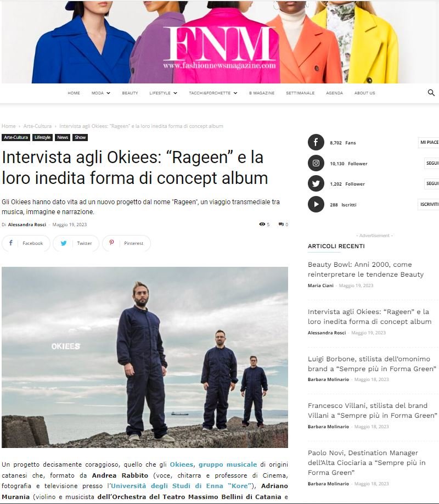This screenshot has width=439, height=504.
Task: Click the Instagram circle icon in sidebar
Action: (x=316, y=163)
